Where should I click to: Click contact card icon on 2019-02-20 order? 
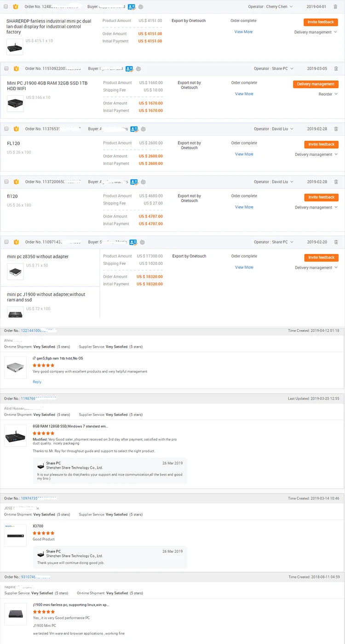click(133, 242)
